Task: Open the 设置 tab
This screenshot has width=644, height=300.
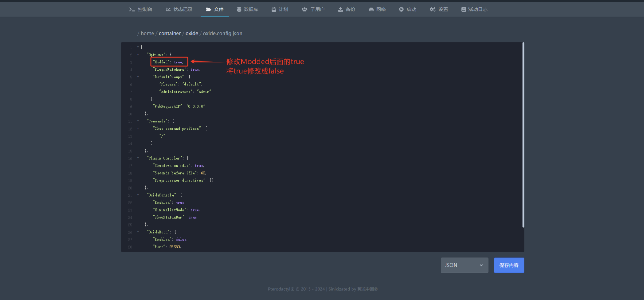Action: coord(439,9)
